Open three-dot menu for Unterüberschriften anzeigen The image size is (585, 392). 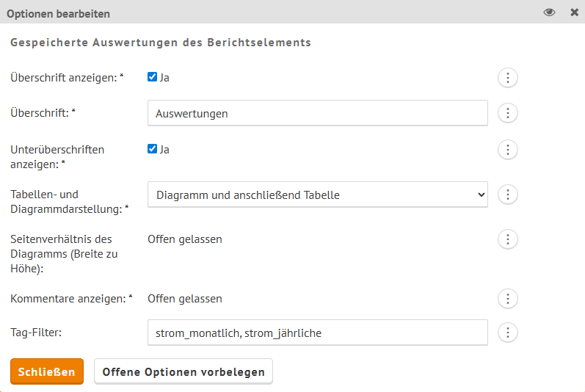click(x=508, y=150)
